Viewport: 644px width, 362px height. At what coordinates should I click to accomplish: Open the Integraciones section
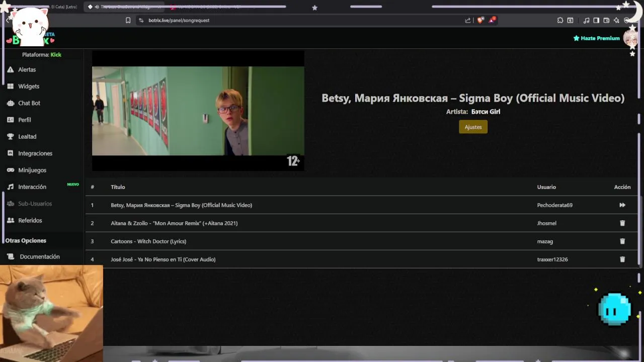click(x=35, y=153)
